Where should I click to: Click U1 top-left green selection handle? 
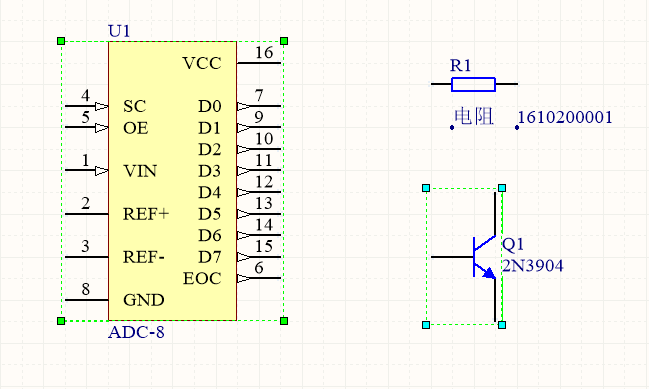[61, 41]
